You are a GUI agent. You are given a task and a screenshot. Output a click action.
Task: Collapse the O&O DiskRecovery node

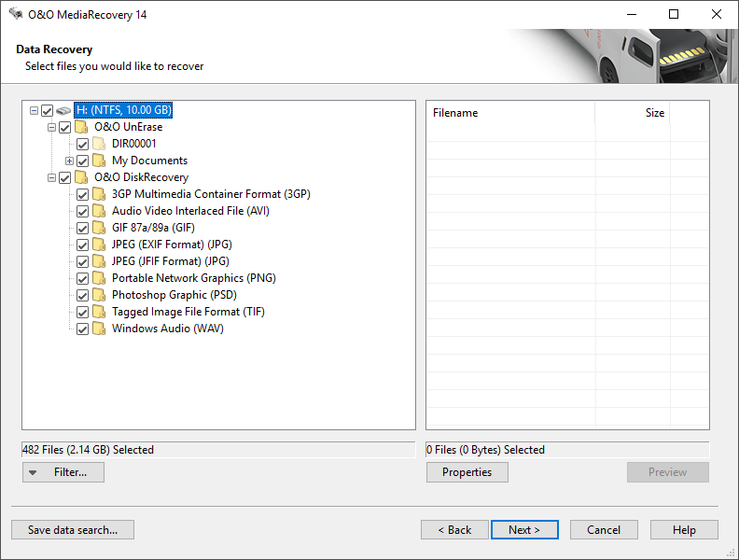[x=52, y=177]
